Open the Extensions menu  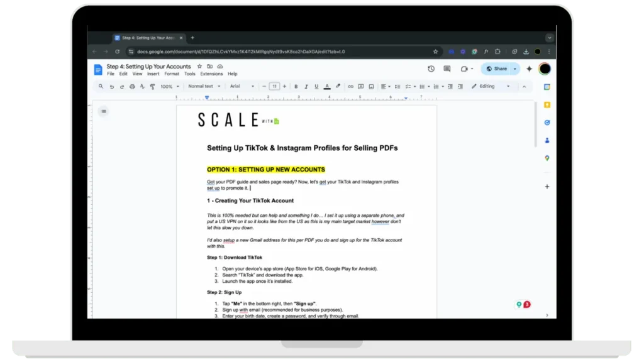pos(211,74)
